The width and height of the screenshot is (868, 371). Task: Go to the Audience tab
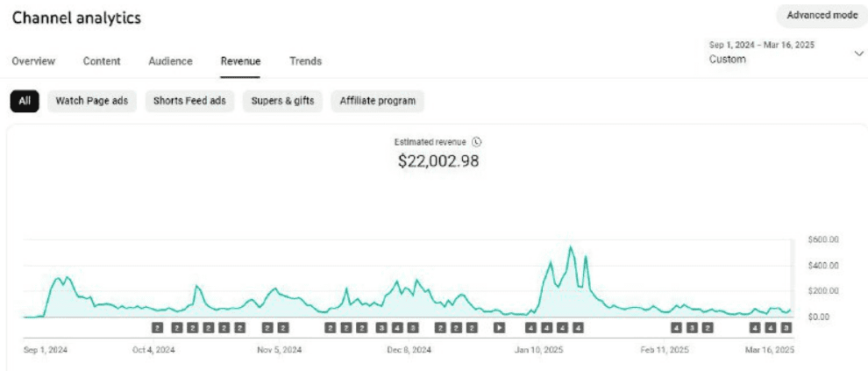170,61
